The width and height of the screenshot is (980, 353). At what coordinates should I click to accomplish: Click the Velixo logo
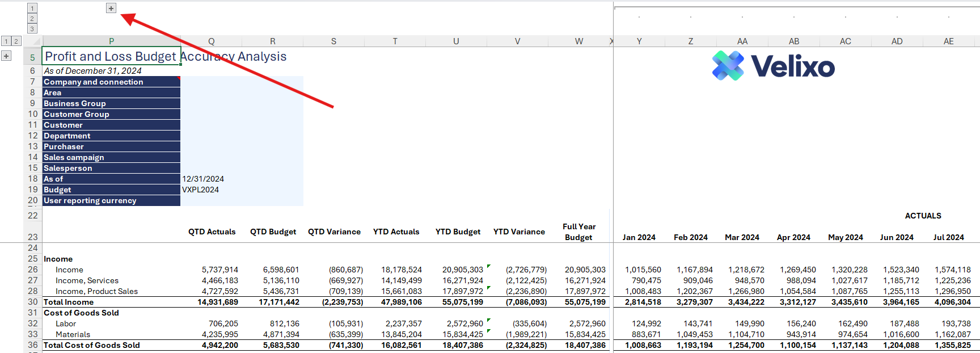[773, 66]
